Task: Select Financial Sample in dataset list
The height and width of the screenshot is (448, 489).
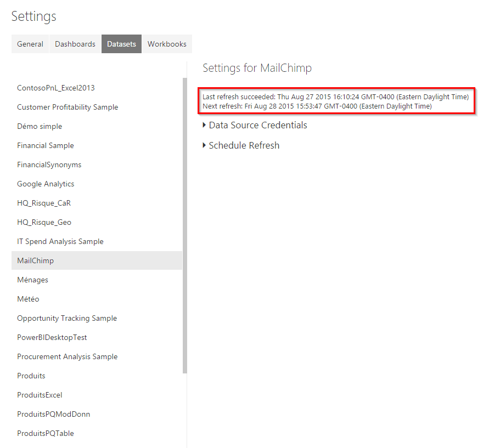Action: point(46,145)
